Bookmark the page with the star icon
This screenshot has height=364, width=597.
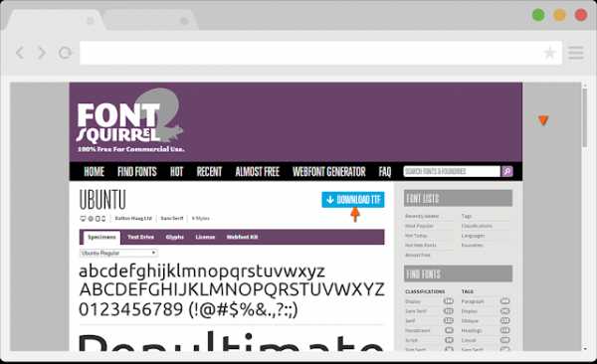click(549, 53)
